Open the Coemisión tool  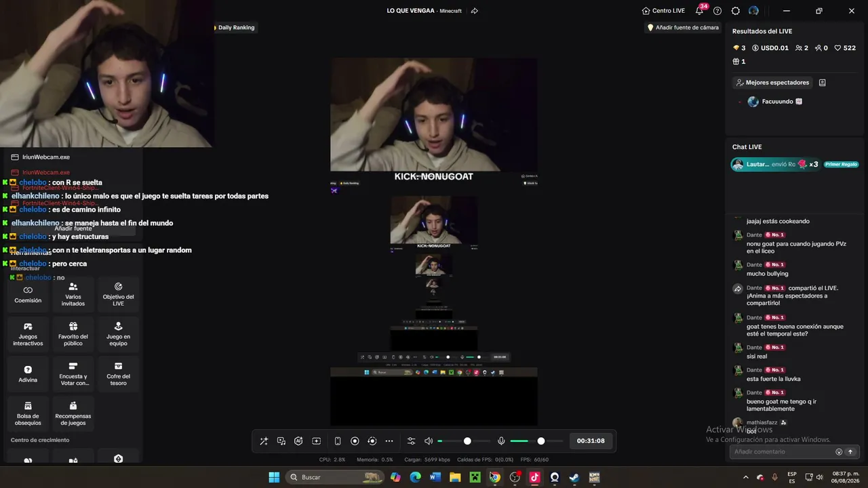point(28,295)
